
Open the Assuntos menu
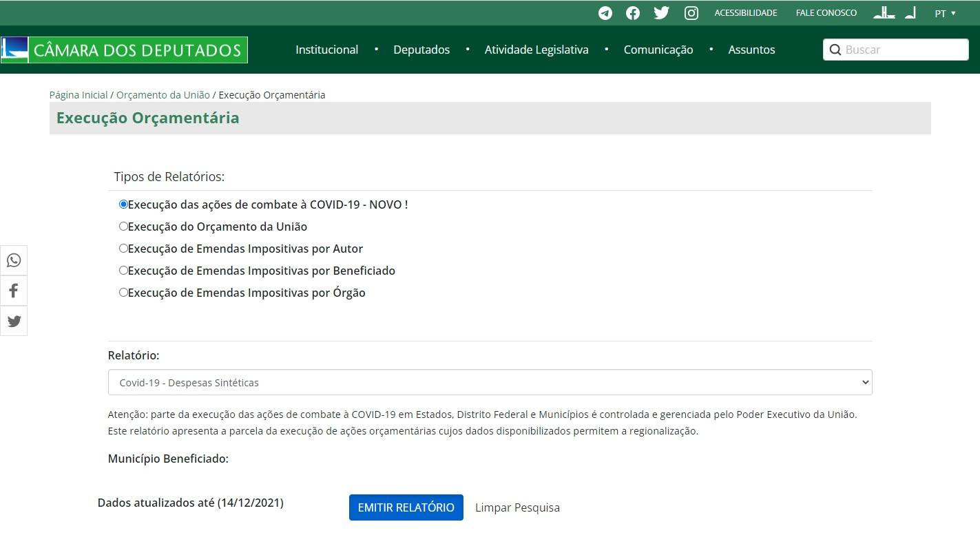(751, 50)
